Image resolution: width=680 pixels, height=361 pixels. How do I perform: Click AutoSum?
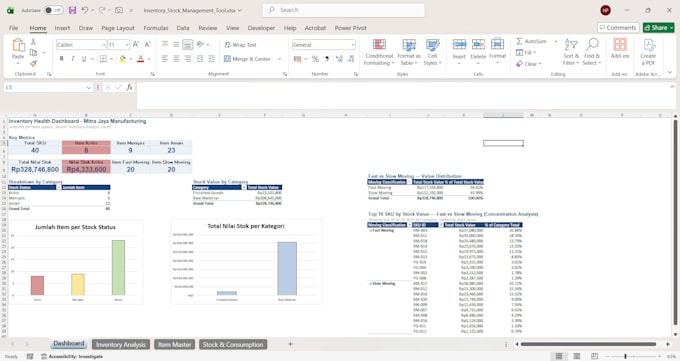[532, 41]
